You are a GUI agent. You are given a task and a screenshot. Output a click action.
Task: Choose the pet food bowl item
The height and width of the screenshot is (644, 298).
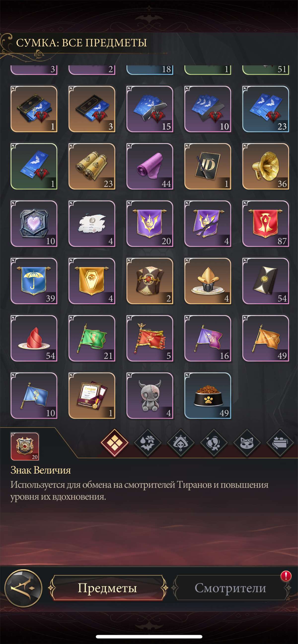point(208,395)
